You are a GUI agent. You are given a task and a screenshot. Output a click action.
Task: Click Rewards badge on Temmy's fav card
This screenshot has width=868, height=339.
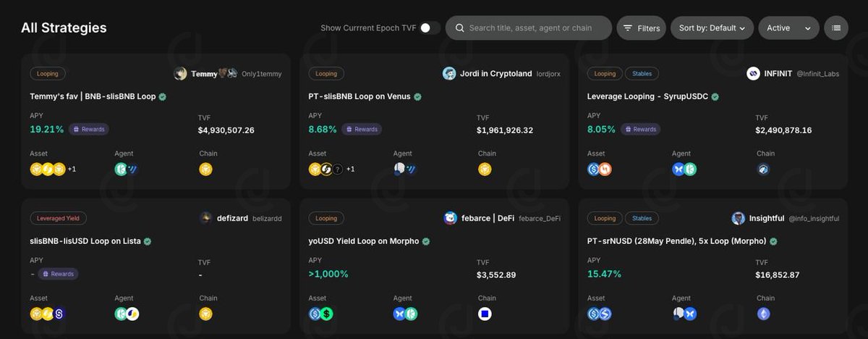89,130
